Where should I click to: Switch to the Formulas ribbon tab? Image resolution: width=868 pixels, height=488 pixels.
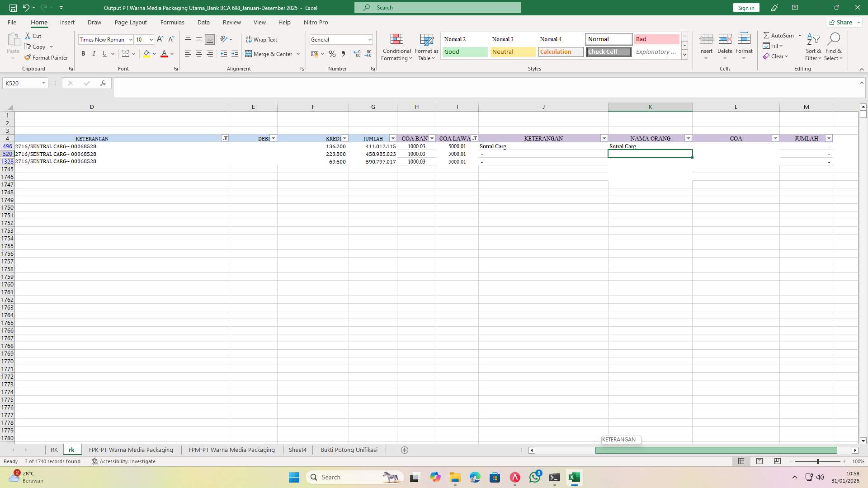(x=172, y=22)
